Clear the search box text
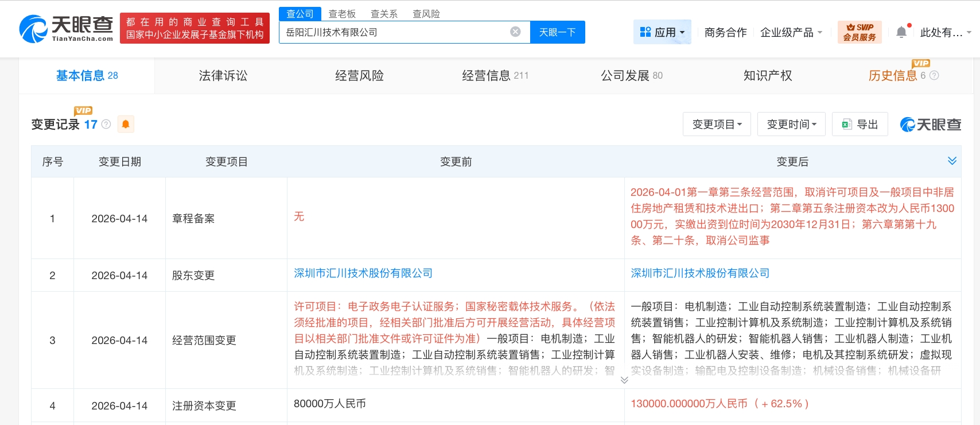Image resolution: width=980 pixels, height=425 pixels. tap(515, 32)
